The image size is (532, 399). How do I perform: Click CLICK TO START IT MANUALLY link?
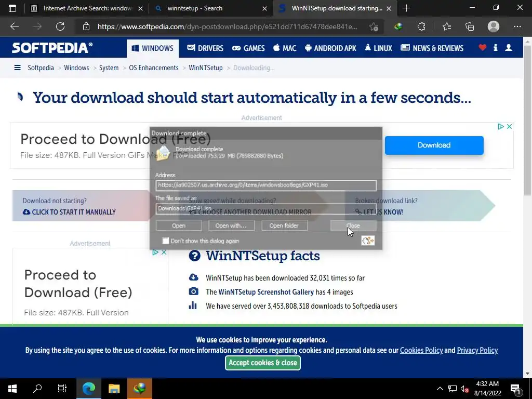69,212
